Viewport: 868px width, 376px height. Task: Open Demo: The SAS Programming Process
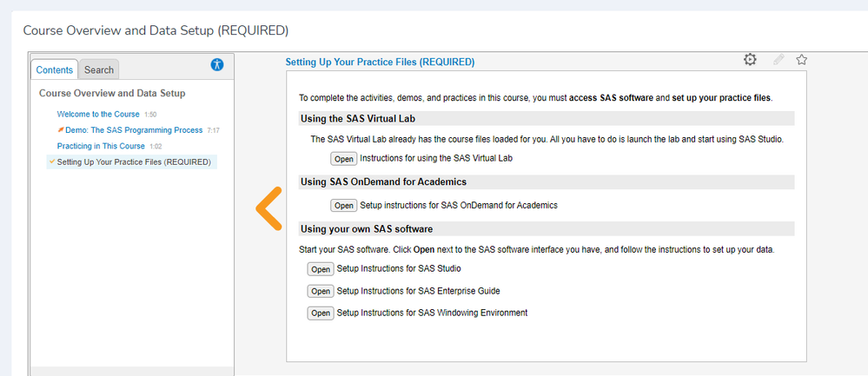click(134, 130)
